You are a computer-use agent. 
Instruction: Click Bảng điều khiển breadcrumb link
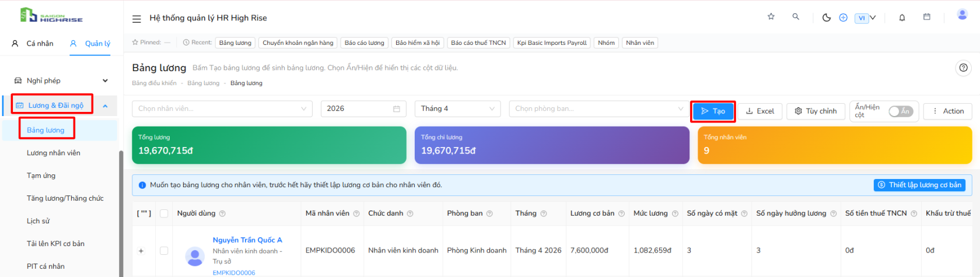pos(154,83)
